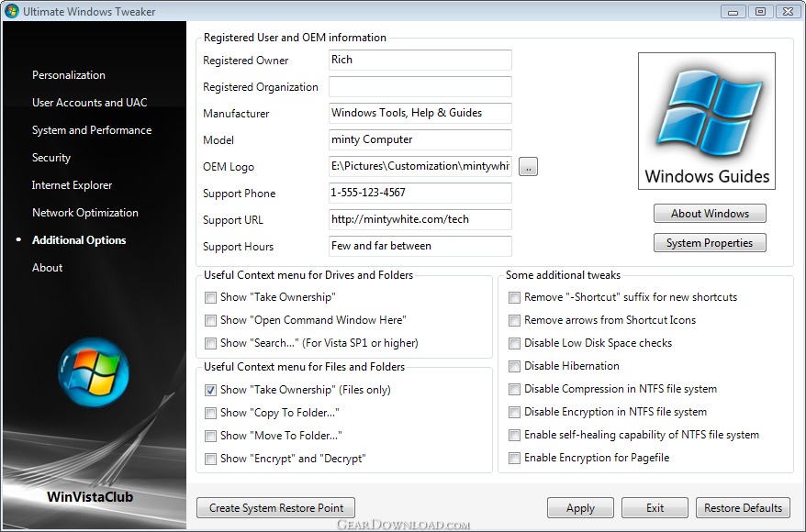Open Network Optimization section
Viewport: 806px width, 532px height.
pos(84,213)
